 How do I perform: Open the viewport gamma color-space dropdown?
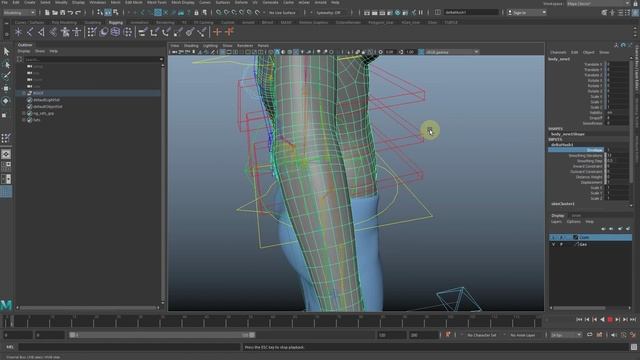click(x=451, y=52)
